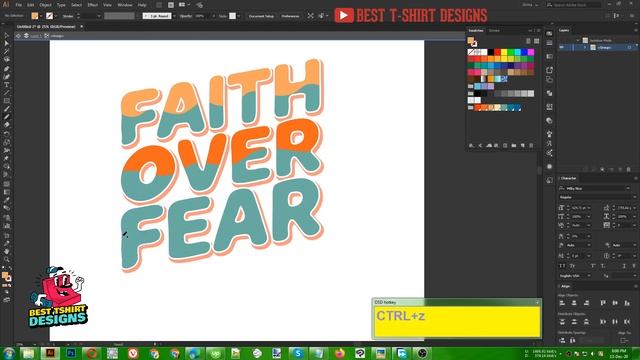Screen dimensions: 640x360
Task: Collapse the Isolation Mode layer arrow
Action: point(578,40)
